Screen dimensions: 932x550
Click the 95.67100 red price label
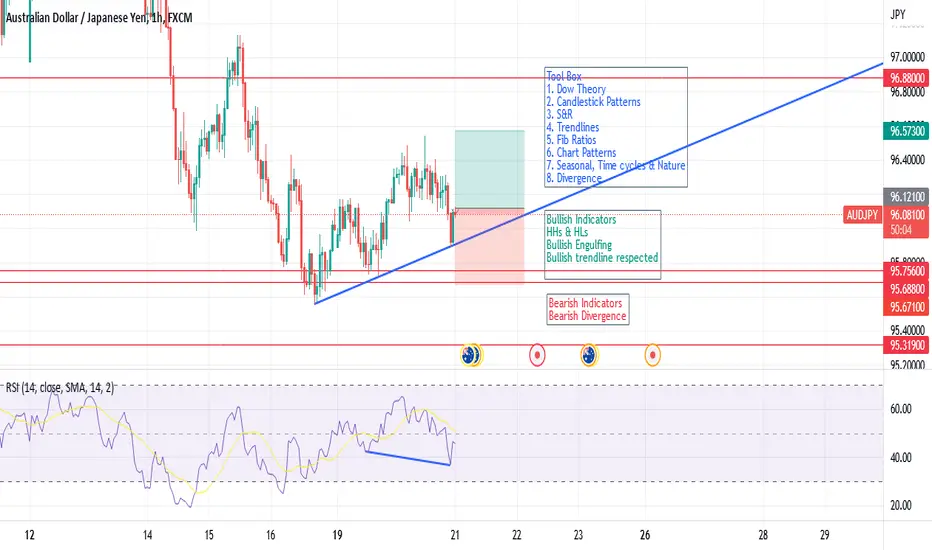[x=906, y=307]
